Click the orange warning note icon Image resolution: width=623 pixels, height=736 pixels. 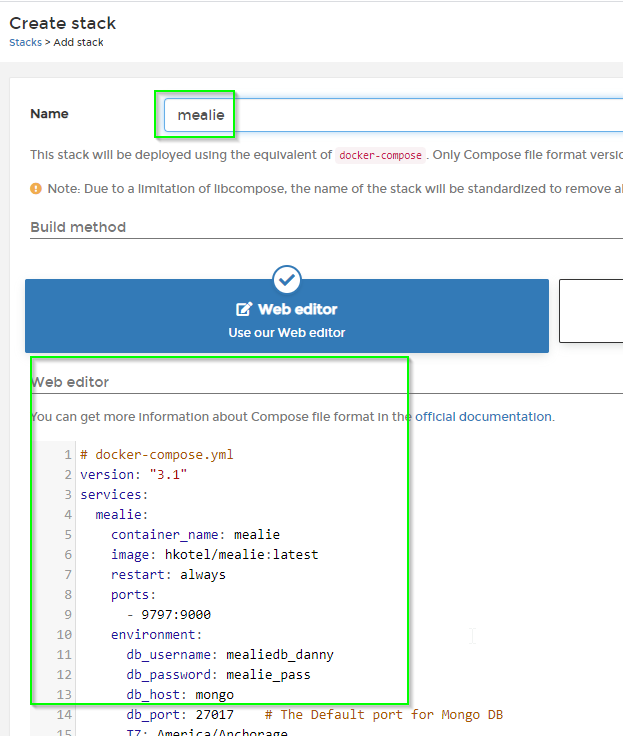[36, 189]
